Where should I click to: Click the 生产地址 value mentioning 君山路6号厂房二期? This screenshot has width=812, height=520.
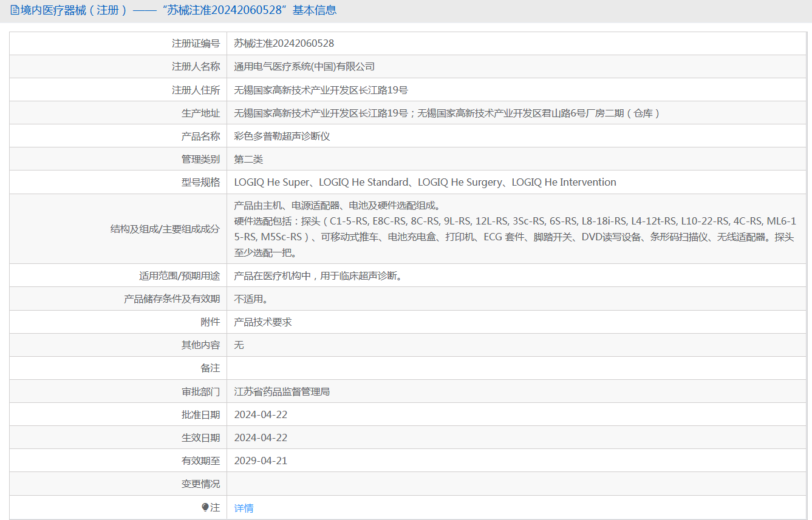click(447, 113)
